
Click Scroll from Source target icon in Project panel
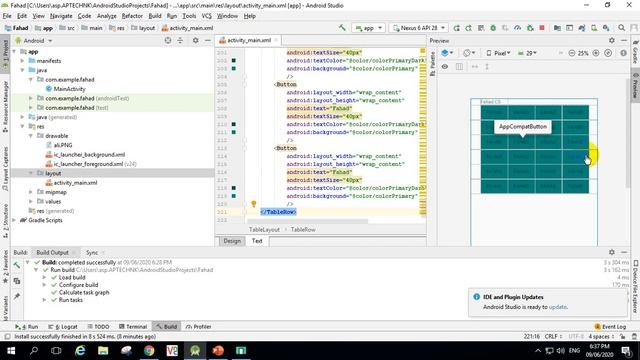pyautogui.click(x=168, y=40)
